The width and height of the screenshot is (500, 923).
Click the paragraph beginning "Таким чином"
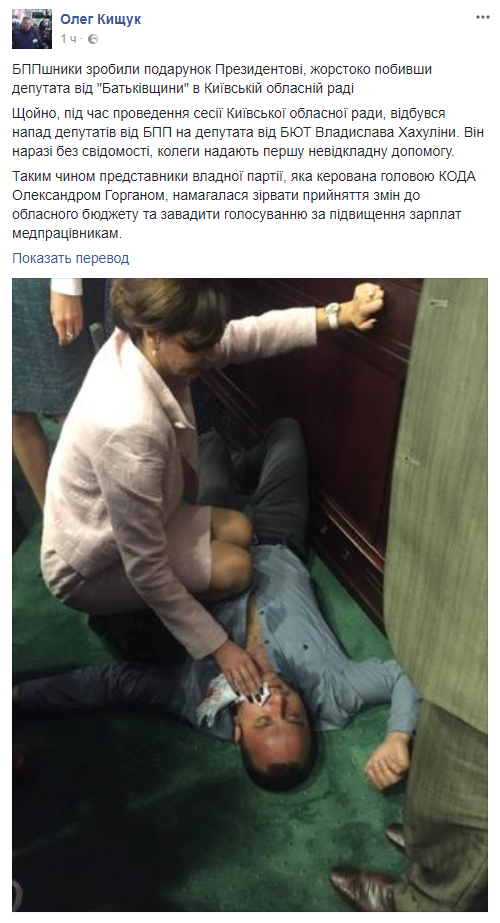244,206
